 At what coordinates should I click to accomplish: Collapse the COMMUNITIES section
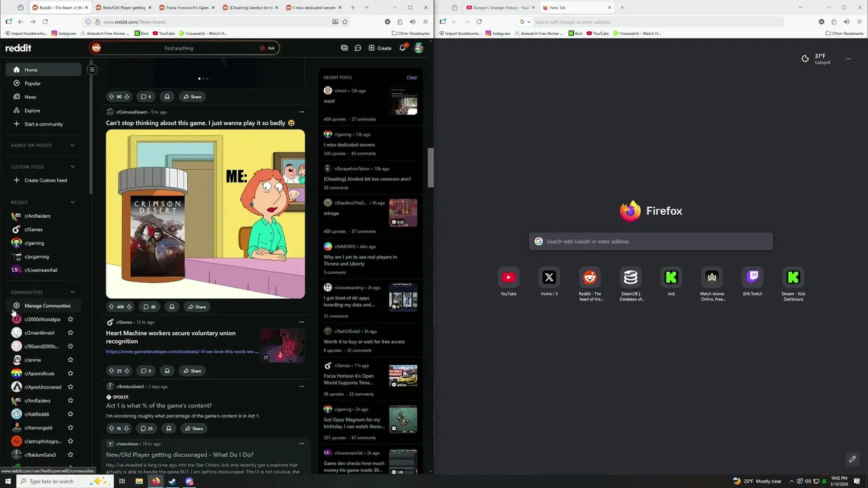tap(73, 292)
